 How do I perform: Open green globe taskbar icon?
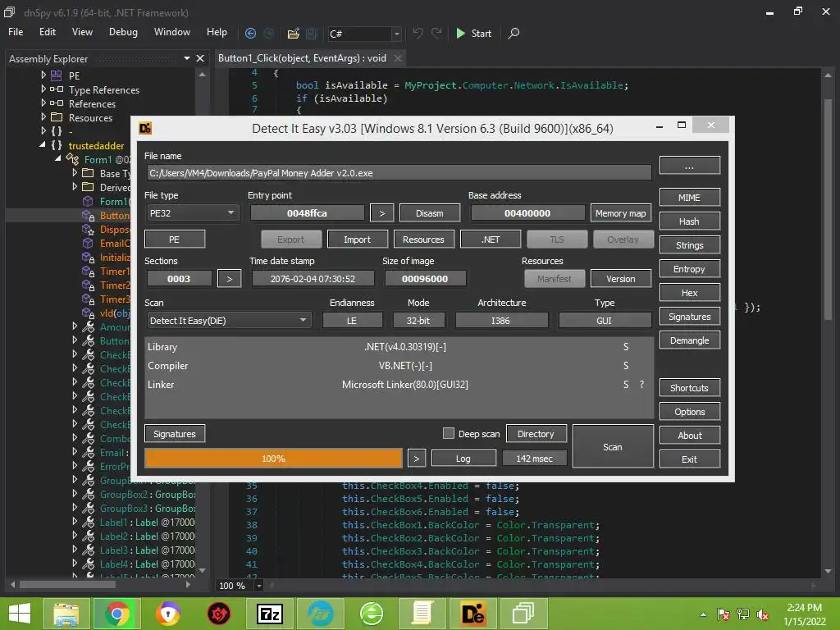click(372, 614)
